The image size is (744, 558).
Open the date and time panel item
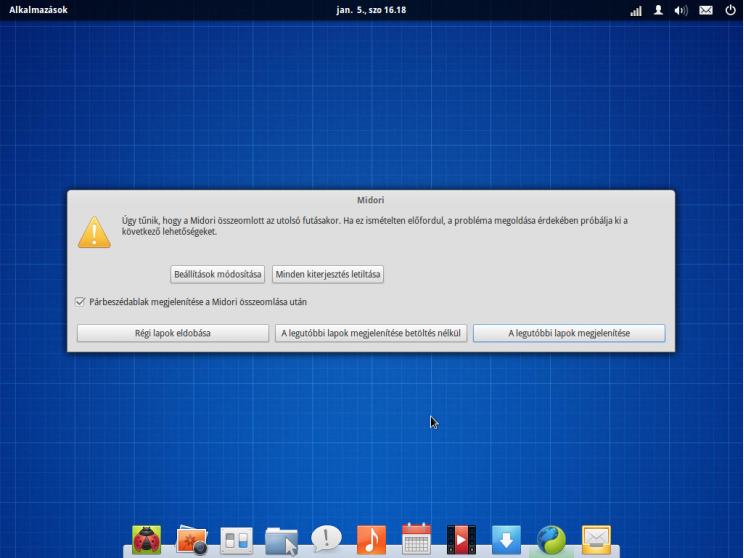pyautogui.click(x=371, y=10)
